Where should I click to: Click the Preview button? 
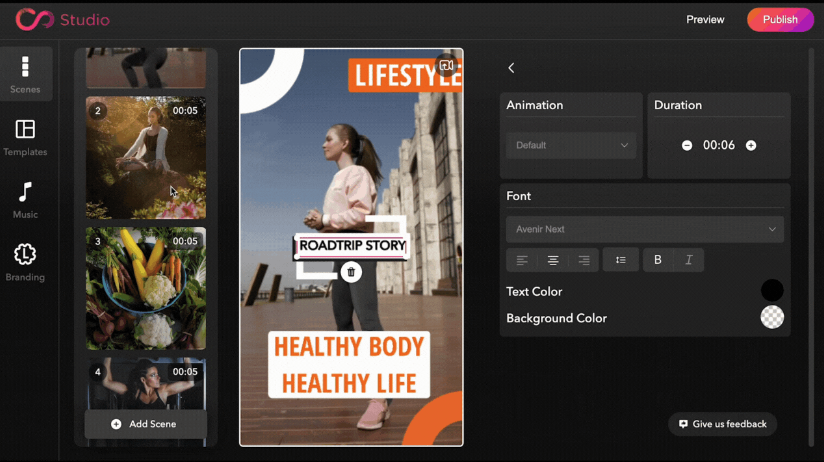[705, 19]
